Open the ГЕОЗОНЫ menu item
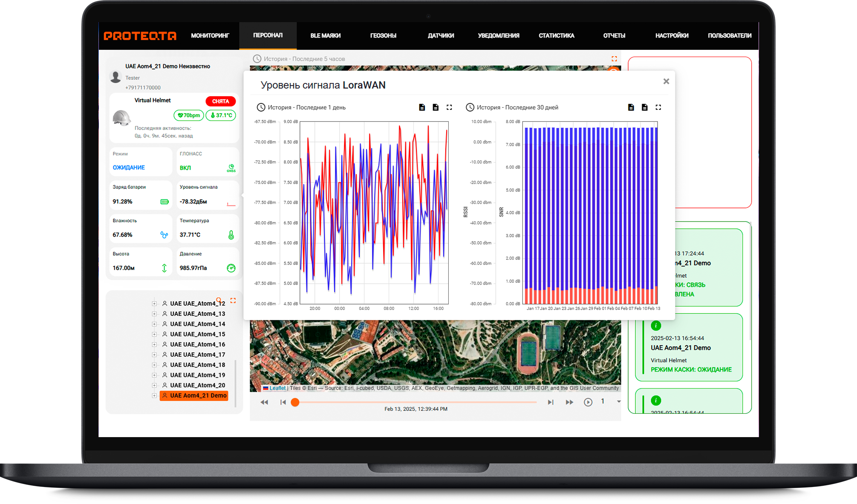The height and width of the screenshot is (504, 857). 383,36
